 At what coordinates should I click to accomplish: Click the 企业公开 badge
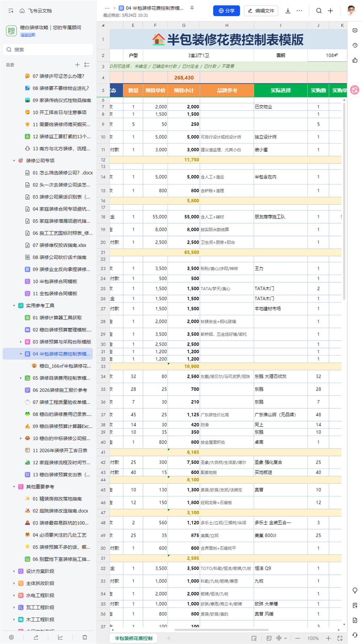point(28,35)
